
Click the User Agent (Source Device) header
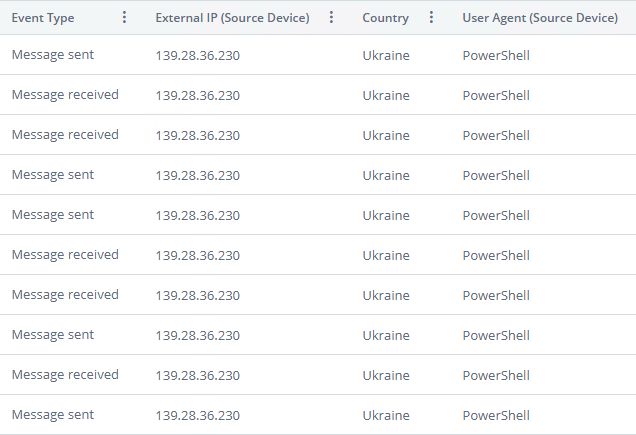tap(539, 18)
